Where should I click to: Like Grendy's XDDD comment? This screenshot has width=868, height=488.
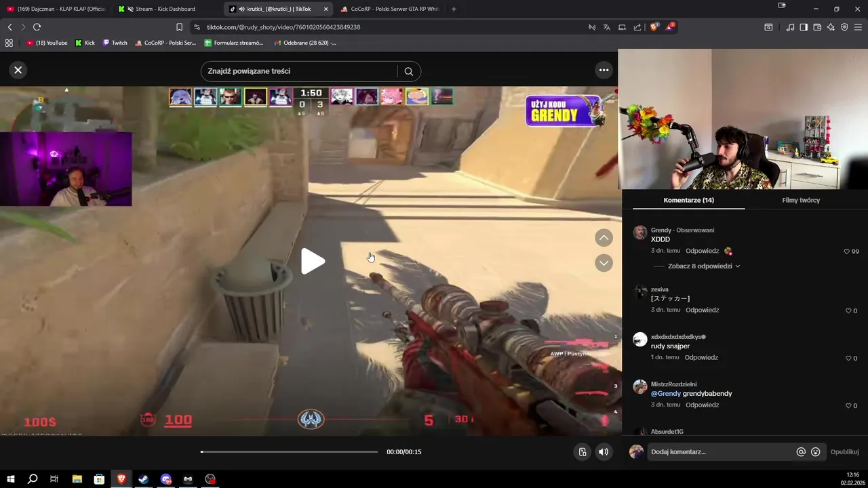point(846,251)
